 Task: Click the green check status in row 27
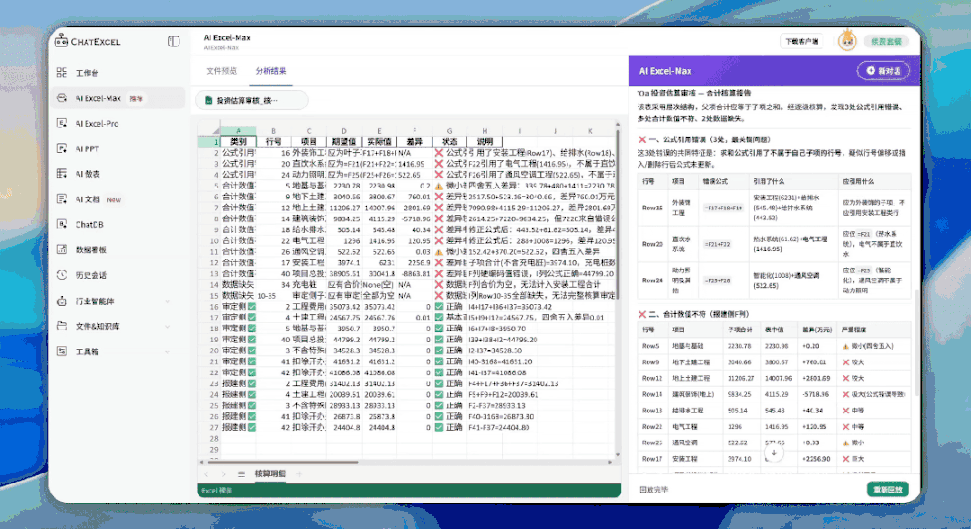[438, 427]
